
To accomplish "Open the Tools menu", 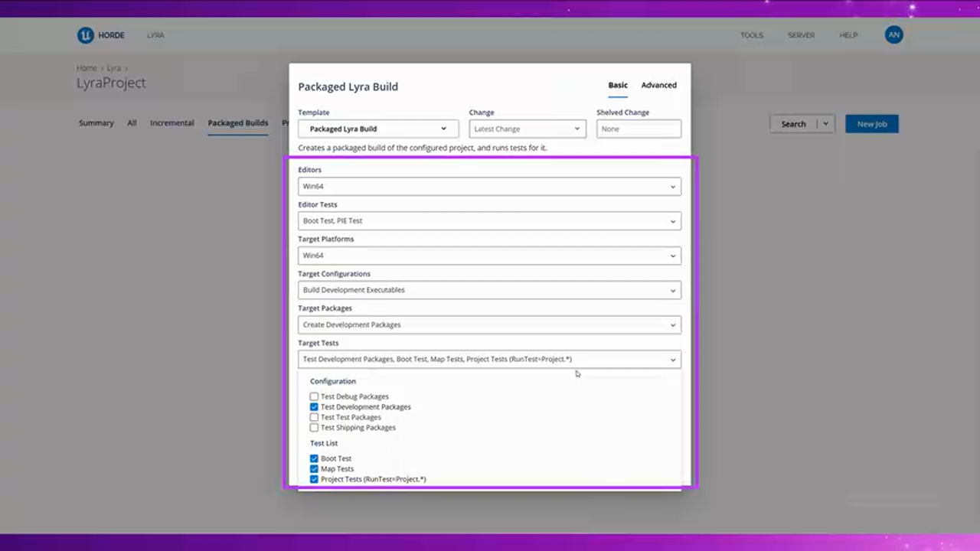I will tap(751, 35).
